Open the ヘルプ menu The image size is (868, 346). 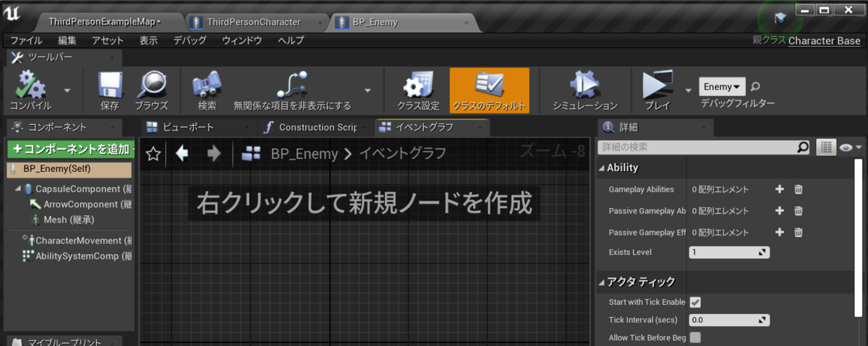[x=291, y=40]
